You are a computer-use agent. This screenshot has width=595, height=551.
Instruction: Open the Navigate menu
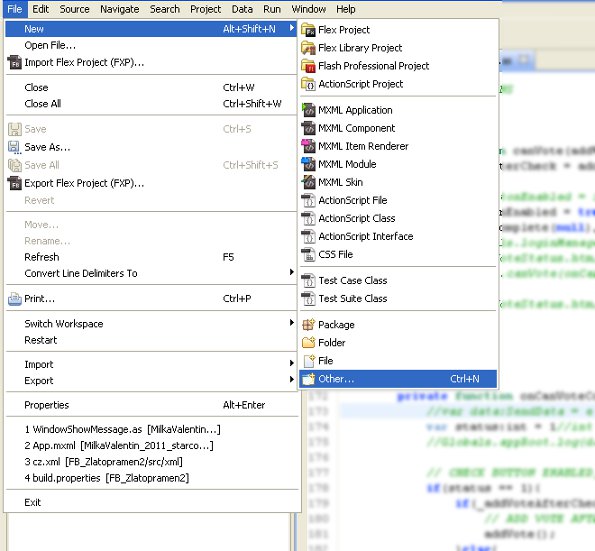point(120,9)
